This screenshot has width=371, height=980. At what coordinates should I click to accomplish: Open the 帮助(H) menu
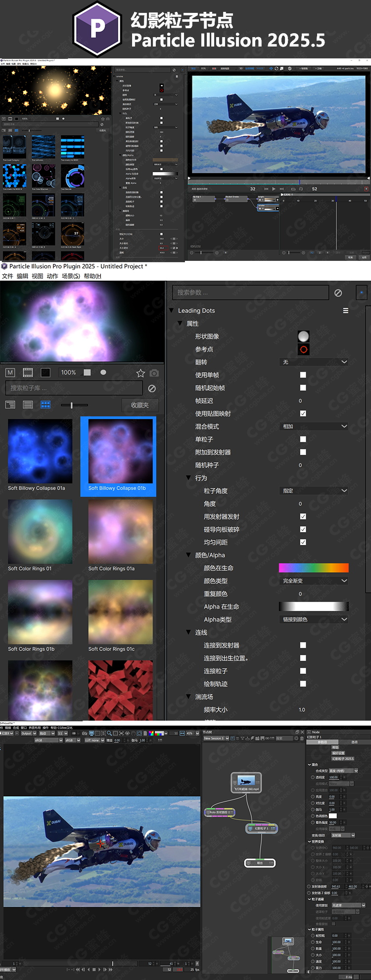pos(93,276)
